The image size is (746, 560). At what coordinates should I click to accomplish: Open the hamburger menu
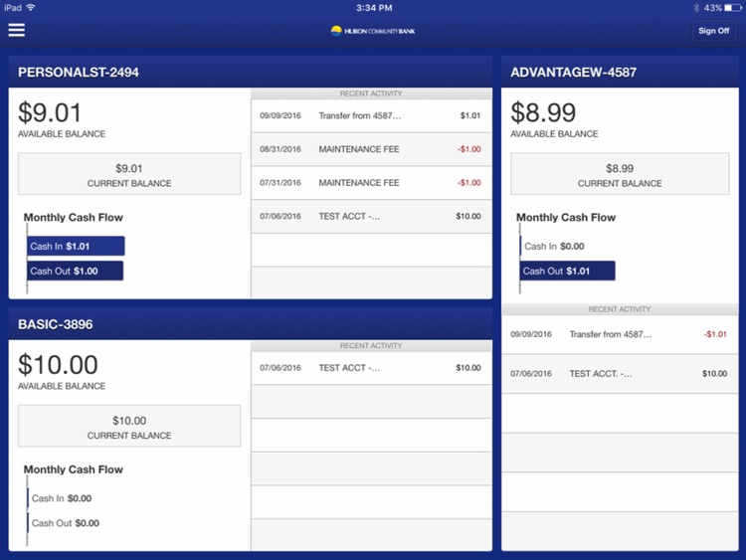click(x=17, y=30)
